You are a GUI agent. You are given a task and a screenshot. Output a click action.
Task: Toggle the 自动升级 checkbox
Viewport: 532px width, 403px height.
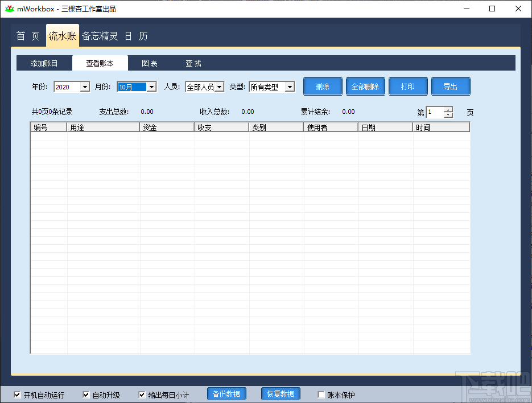(x=86, y=394)
